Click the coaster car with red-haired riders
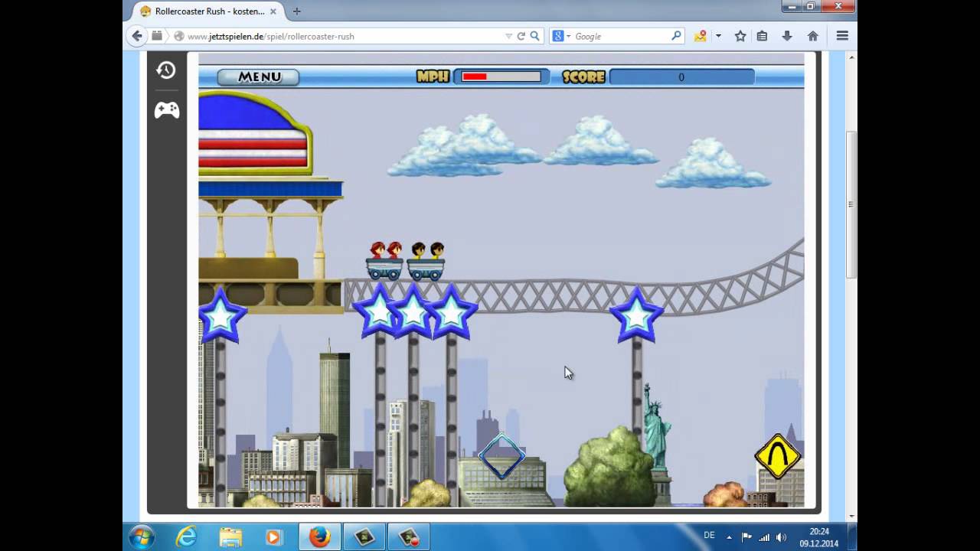This screenshot has width=980, height=551. [x=384, y=261]
